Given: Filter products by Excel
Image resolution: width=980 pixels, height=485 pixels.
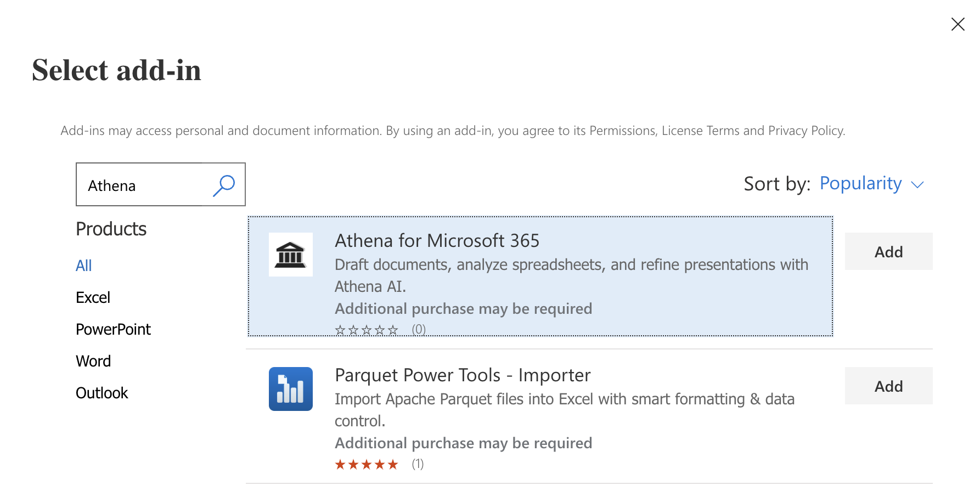Looking at the screenshot, I should [x=93, y=297].
